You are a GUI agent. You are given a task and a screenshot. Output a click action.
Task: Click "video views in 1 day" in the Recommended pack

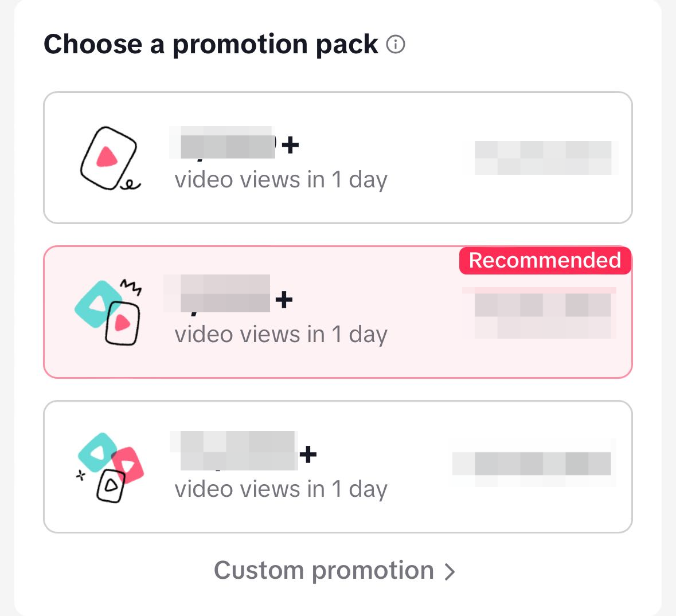point(281,335)
